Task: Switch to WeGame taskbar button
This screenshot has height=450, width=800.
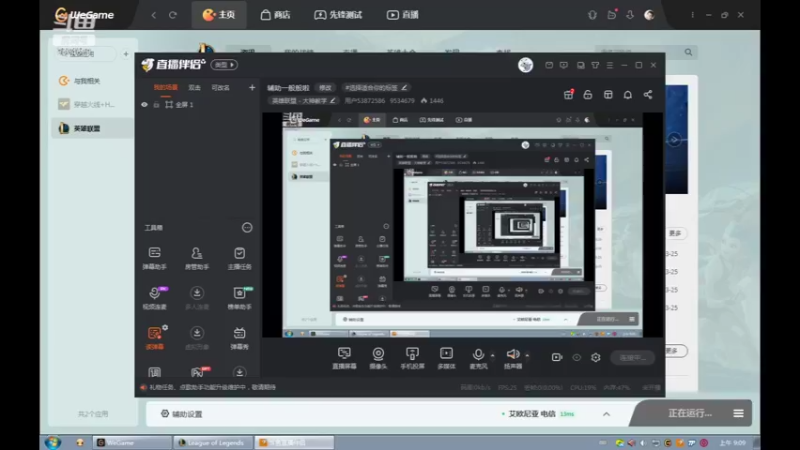Action: [132, 442]
